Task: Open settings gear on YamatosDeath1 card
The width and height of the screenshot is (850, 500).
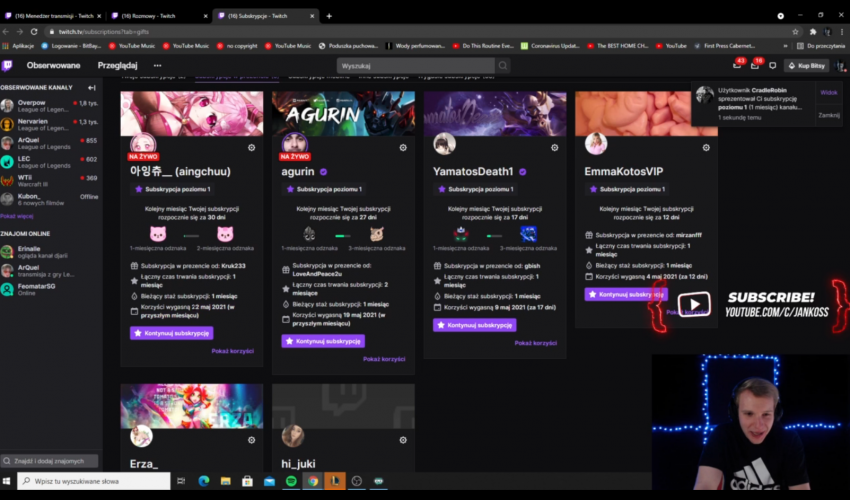Action: (x=555, y=148)
